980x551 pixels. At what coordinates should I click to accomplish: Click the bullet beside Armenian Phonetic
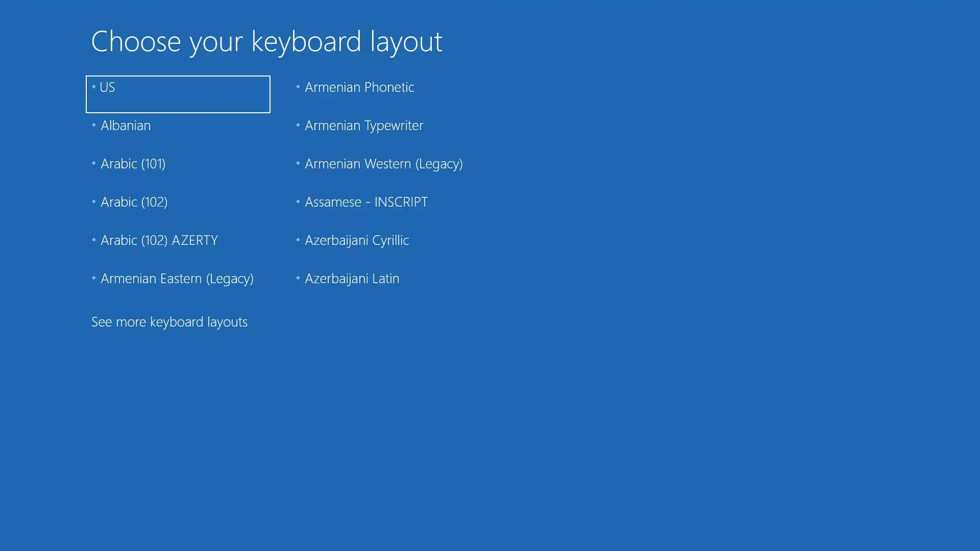(x=298, y=87)
